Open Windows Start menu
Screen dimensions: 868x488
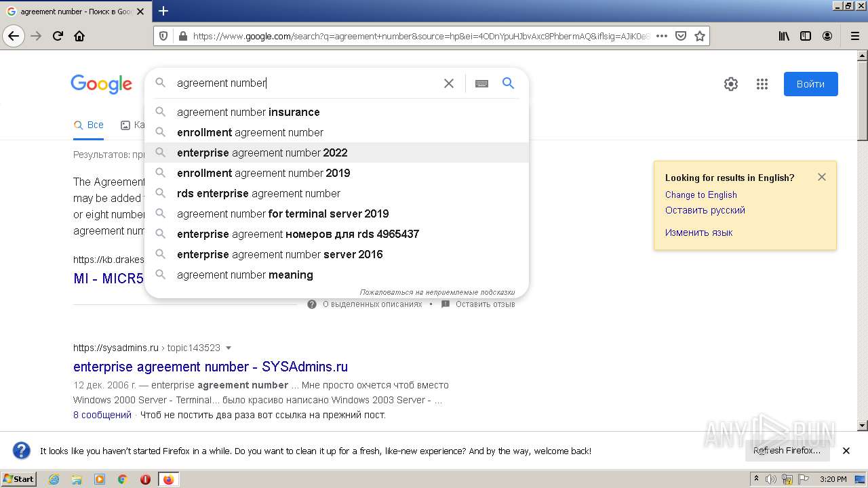coord(19,479)
